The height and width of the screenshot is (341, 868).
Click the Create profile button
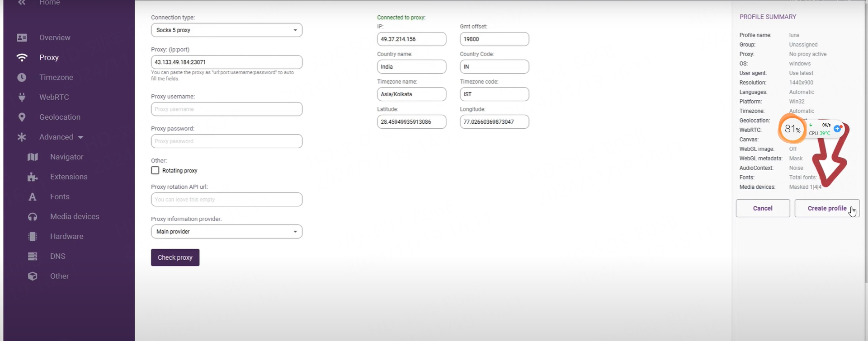[x=826, y=208]
